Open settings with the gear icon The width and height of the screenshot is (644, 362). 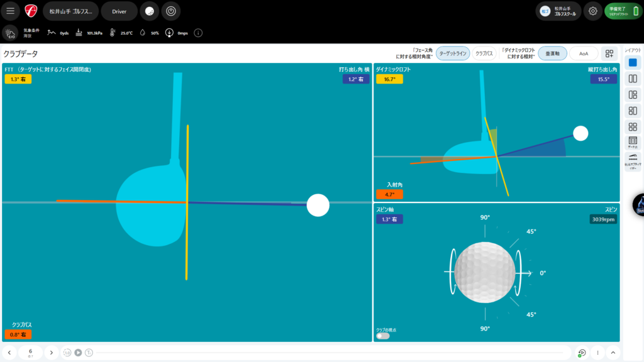pyautogui.click(x=592, y=11)
